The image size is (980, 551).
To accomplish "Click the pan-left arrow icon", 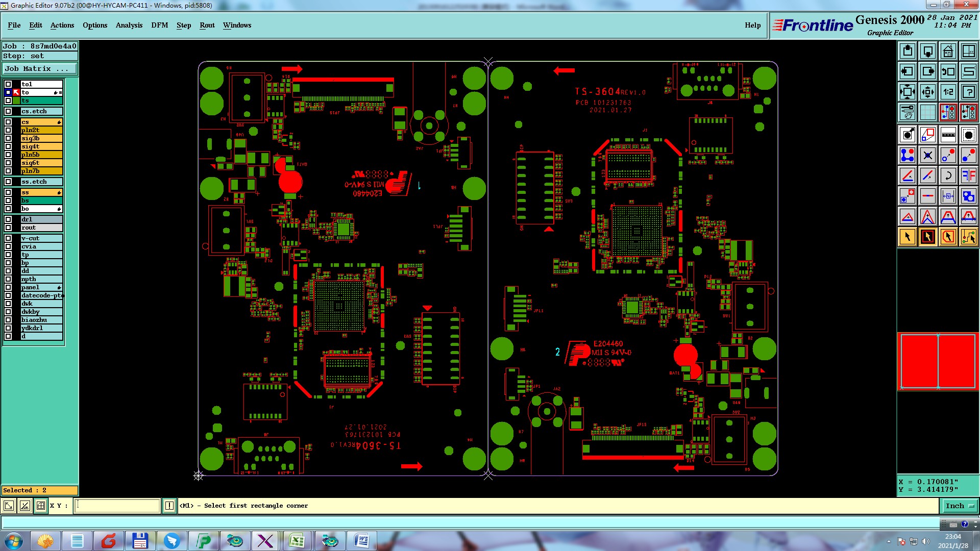I will (908, 71).
